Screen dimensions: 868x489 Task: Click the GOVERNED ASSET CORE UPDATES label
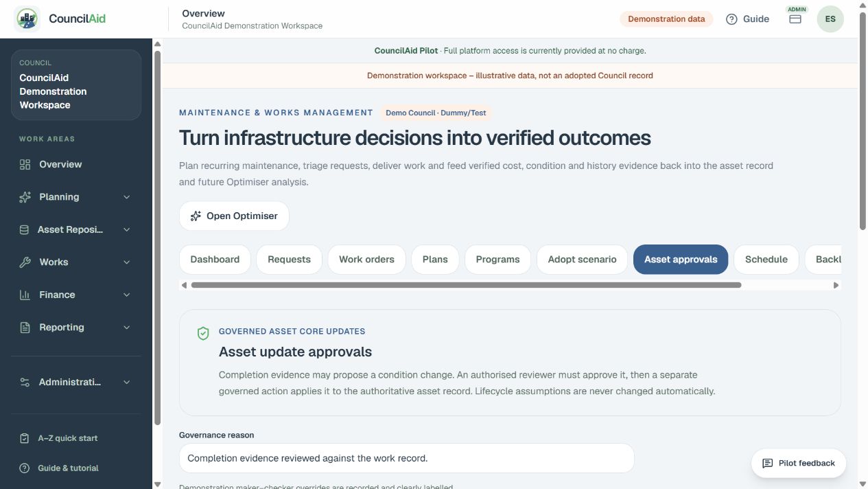[292, 331]
